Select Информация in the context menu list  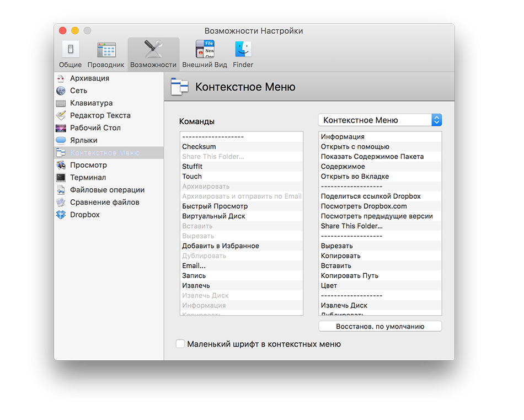(380, 136)
